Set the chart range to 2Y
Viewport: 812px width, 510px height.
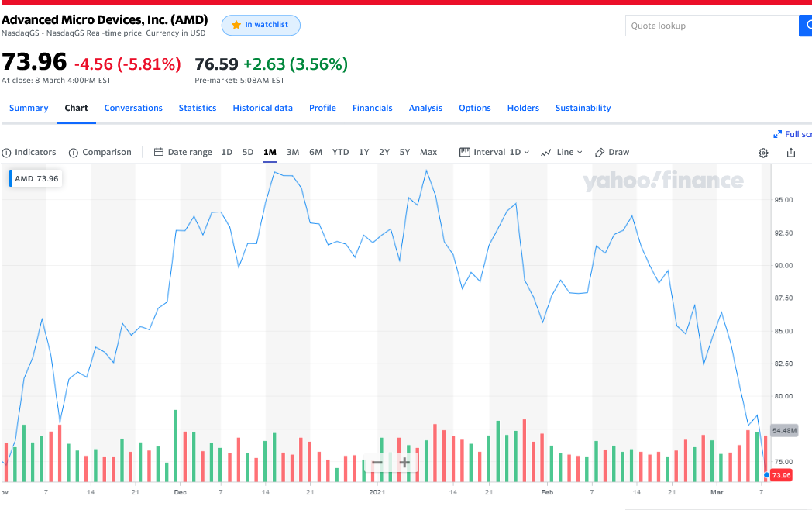point(384,153)
